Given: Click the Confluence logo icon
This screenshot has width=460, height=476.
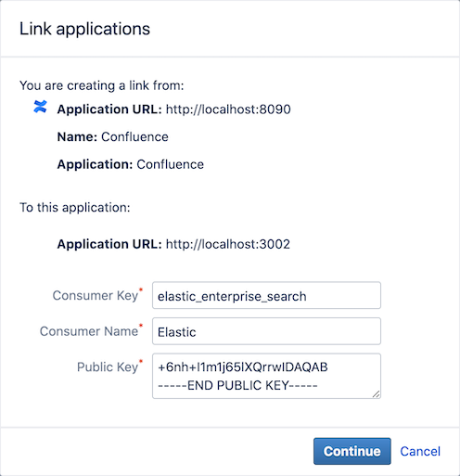Looking at the screenshot, I should [40, 107].
